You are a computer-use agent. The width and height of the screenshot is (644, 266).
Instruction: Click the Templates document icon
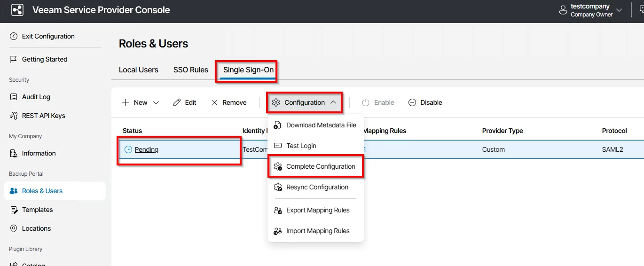click(14, 210)
